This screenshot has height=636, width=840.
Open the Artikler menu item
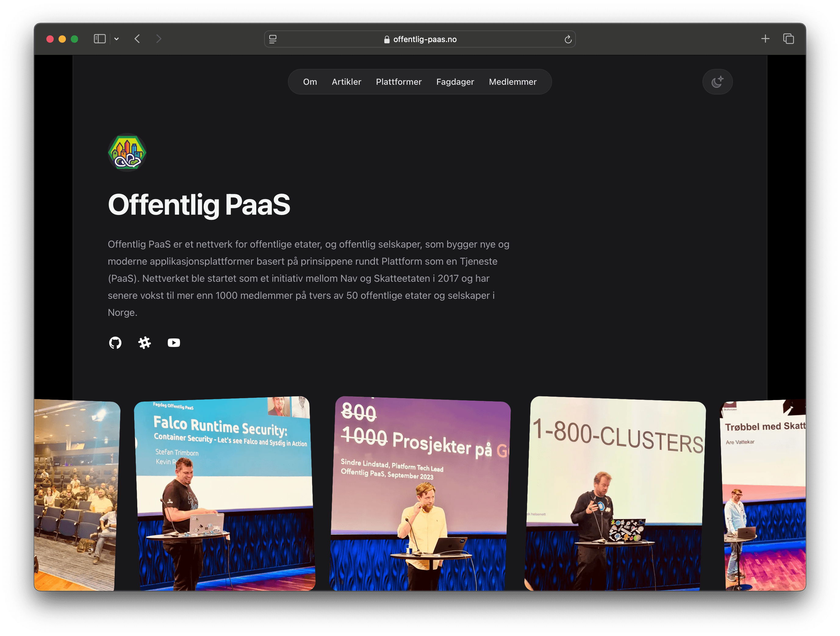pos(346,82)
